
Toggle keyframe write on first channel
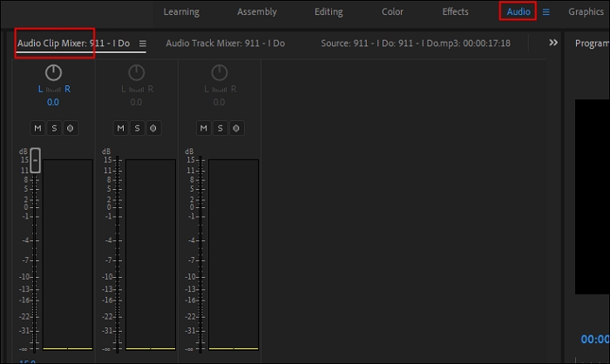click(x=71, y=128)
